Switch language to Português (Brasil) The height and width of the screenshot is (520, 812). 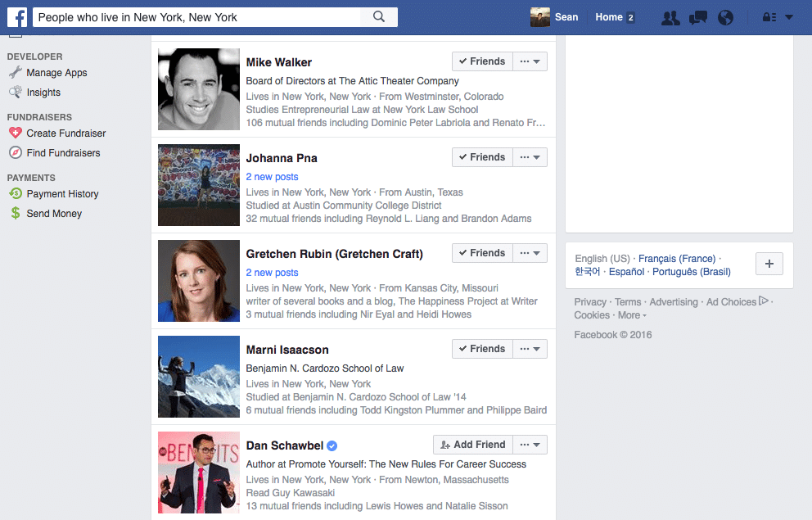click(692, 271)
